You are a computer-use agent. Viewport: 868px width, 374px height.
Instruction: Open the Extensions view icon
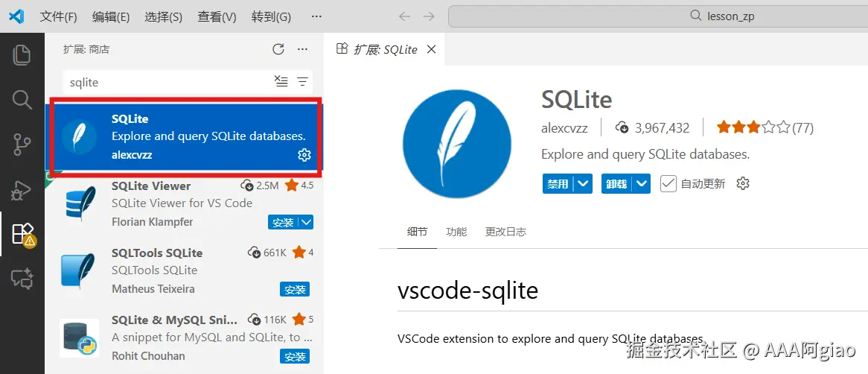(23, 235)
